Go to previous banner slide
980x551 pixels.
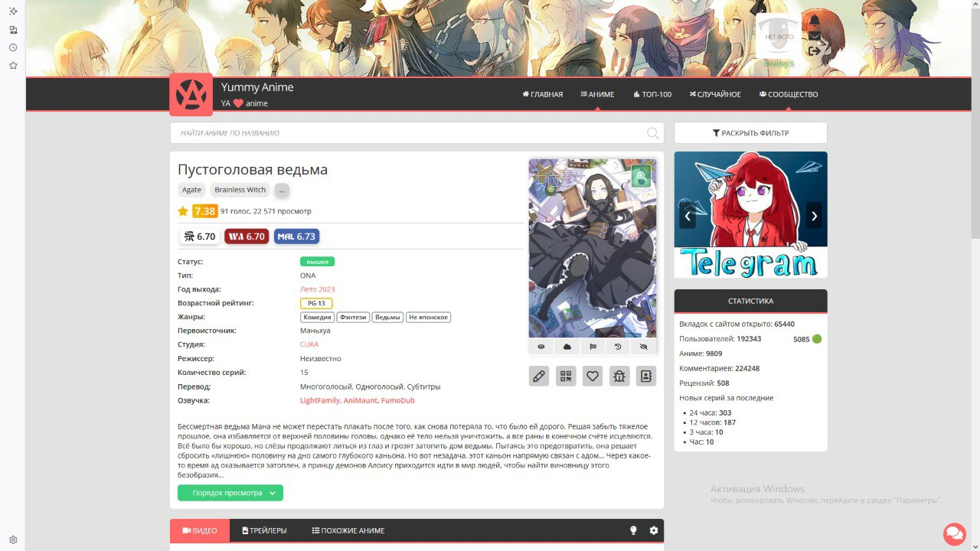pyautogui.click(x=688, y=215)
